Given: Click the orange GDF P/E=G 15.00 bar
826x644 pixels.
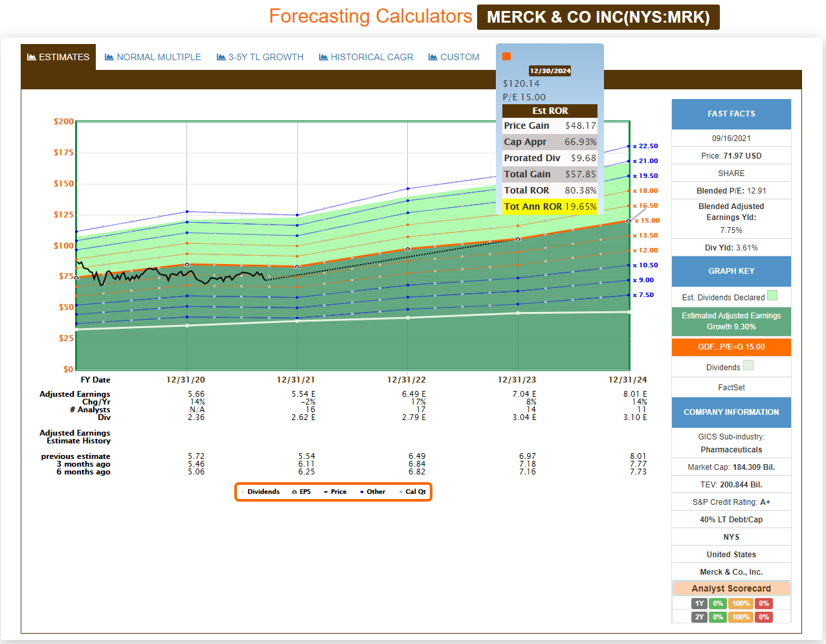Looking at the screenshot, I should [x=731, y=347].
